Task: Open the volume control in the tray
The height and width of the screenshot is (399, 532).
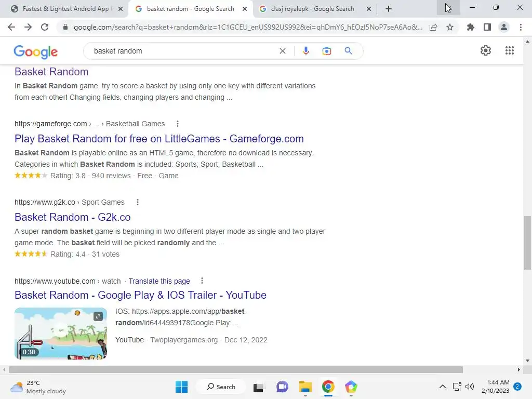Action: tap(470, 387)
